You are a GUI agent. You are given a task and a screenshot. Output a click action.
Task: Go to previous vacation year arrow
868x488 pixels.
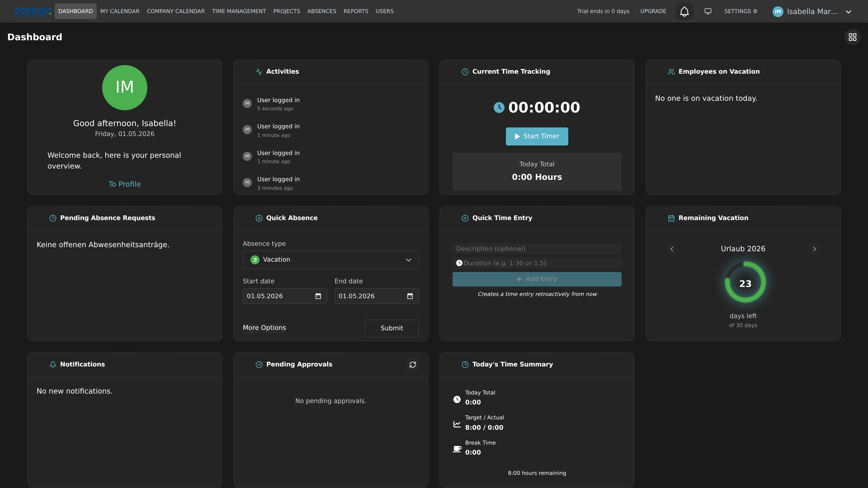(x=672, y=249)
